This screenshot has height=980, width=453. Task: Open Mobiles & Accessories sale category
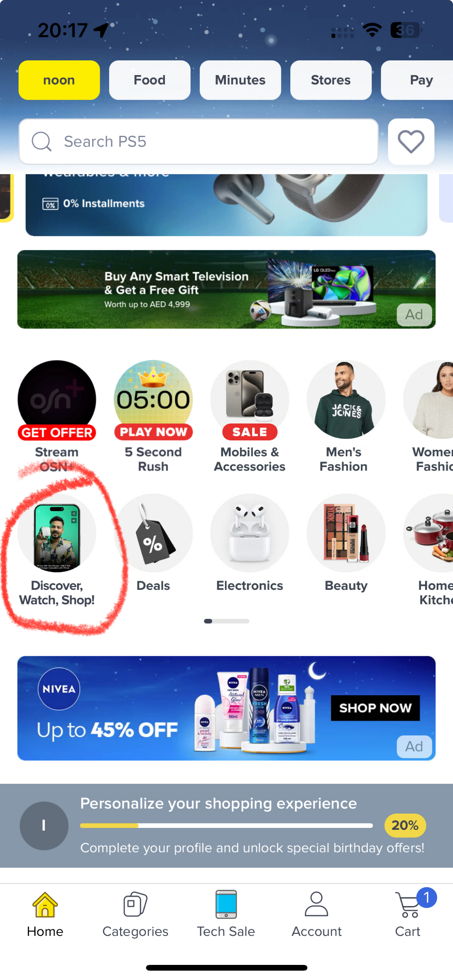[250, 400]
